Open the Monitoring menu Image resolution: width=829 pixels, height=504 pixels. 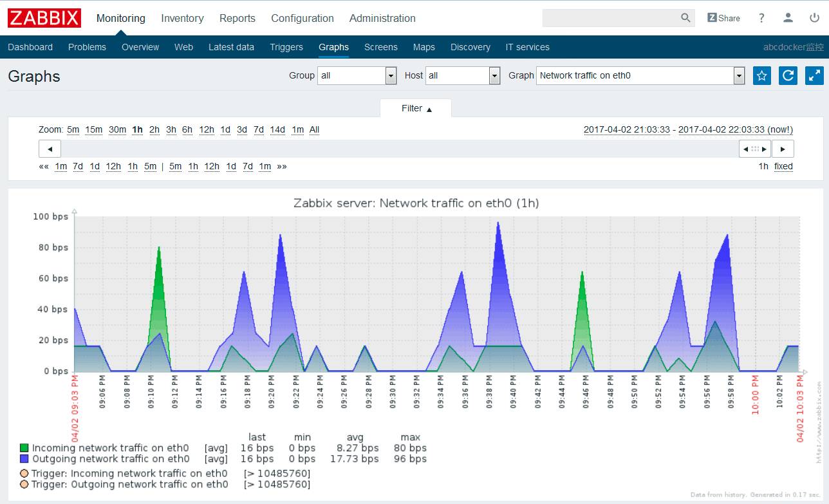[121, 18]
